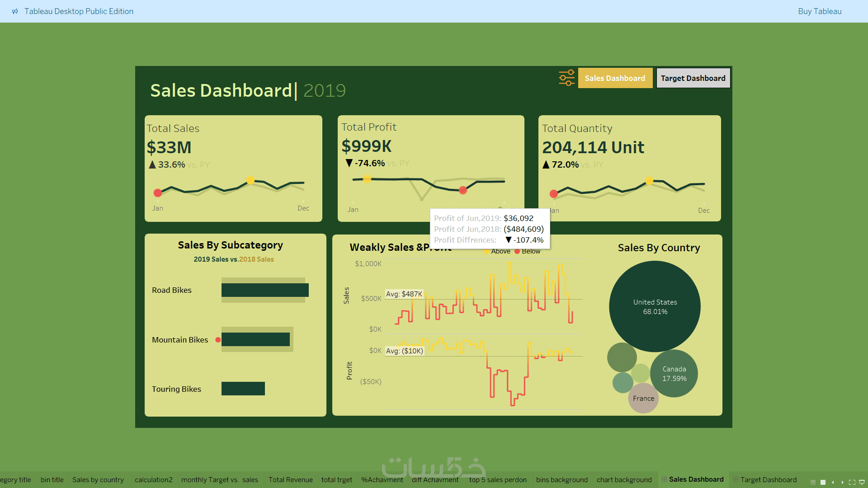Click the show tabs square icon
868x488 pixels.
(x=823, y=482)
